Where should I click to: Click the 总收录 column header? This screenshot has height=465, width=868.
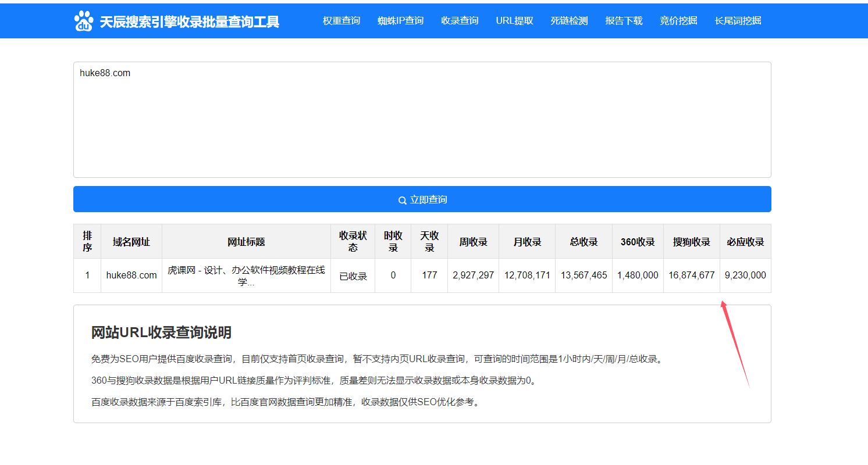coord(584,241)
